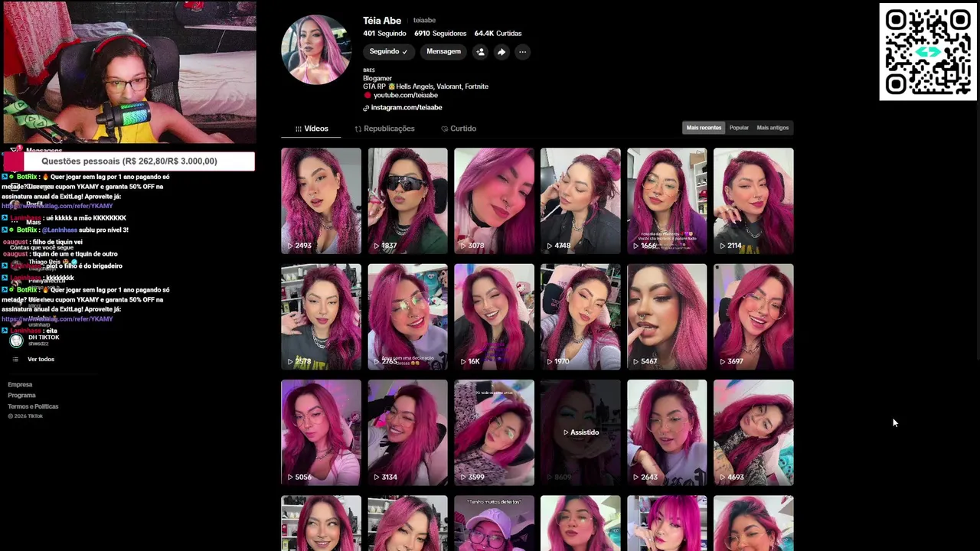Click the 401 Seguindo count
Screen dimensions: 980x551
pyautogui.click(x=384, y=34)
